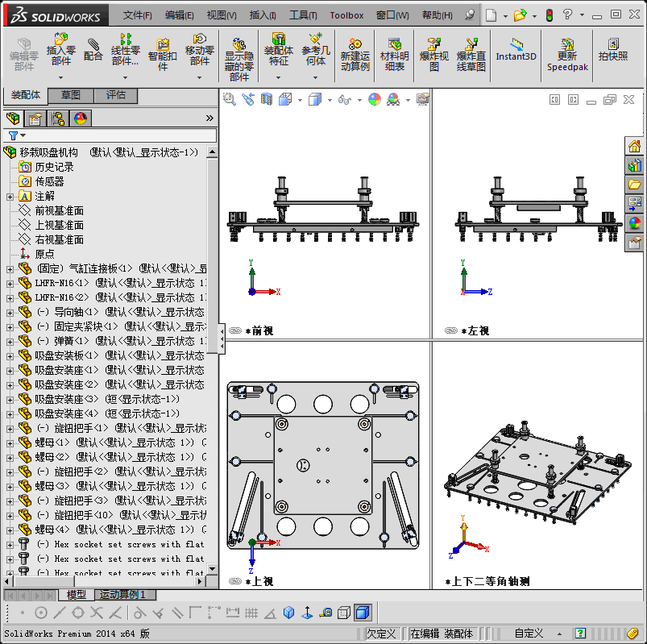
Task: Open the section view icon
Action: (x=267, y=99)
